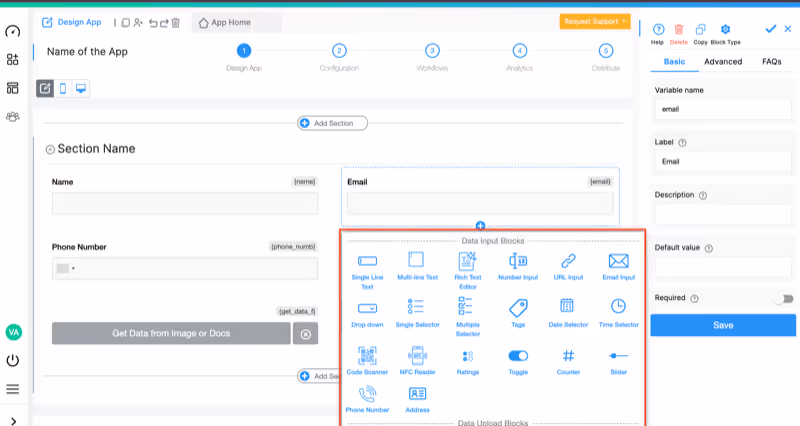This screenshot has height=426, width=800.
Task: Add a Single Line Text block
Action: (x=367, y=271)
